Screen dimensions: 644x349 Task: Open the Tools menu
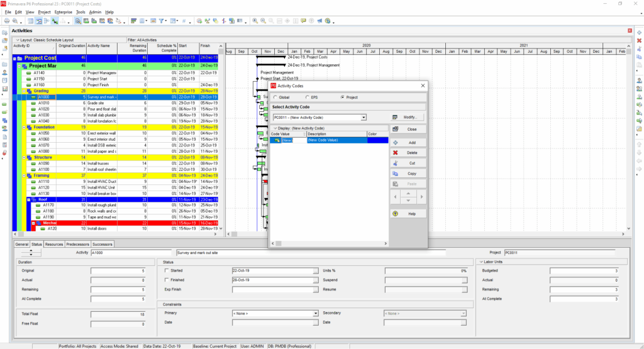point(80,13)
